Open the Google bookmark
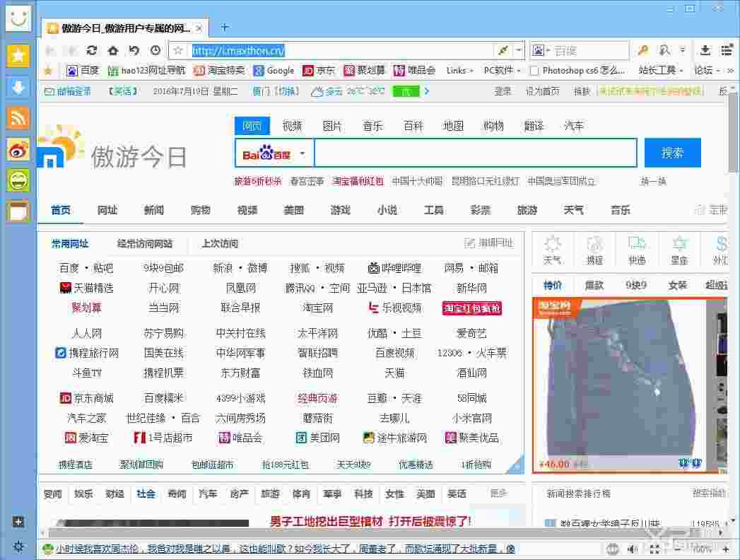Viewport: 740px width, 560px height. [274, 71]
